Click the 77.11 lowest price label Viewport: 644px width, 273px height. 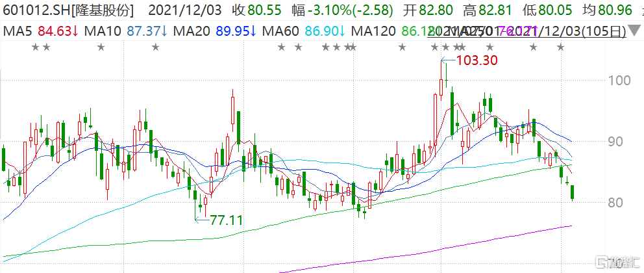227,220
